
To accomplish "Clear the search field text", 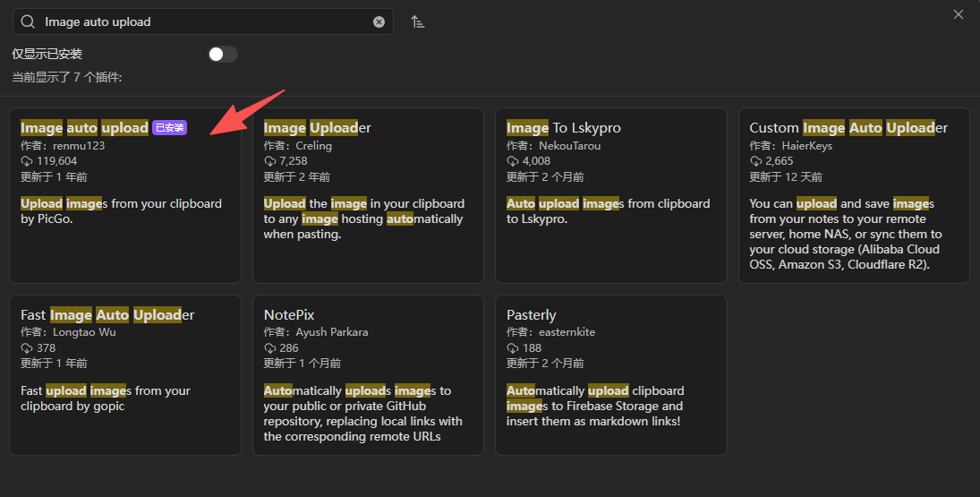I will pyautogui.click(x=379, y=21).
